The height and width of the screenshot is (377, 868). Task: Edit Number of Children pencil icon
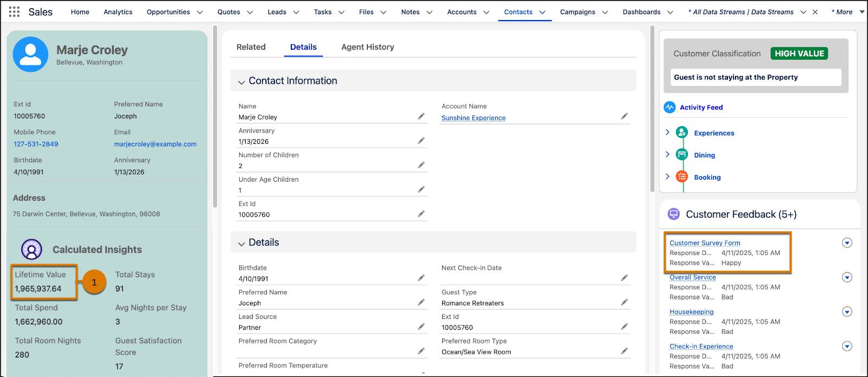(421, 165)
